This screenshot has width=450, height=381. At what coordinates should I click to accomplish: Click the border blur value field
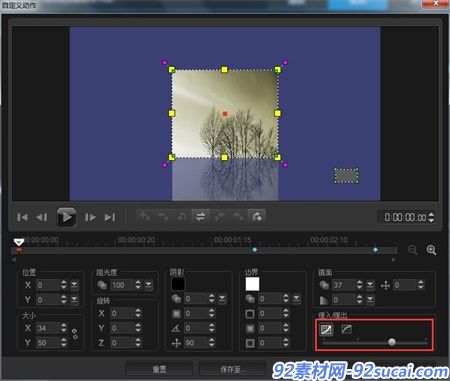(270, 328)
